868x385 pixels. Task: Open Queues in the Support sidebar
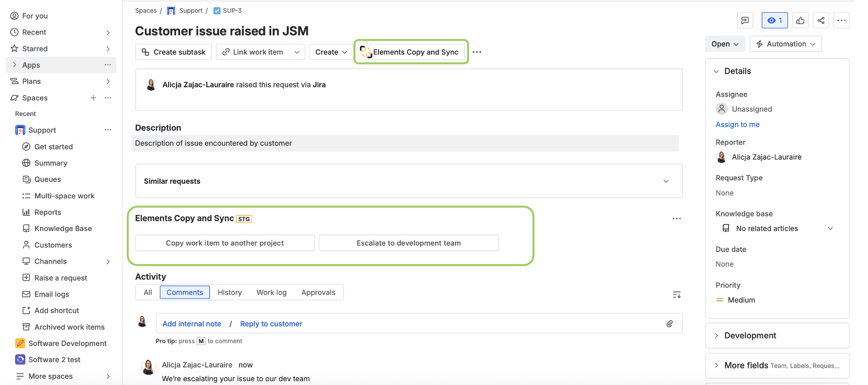point(47,179)
